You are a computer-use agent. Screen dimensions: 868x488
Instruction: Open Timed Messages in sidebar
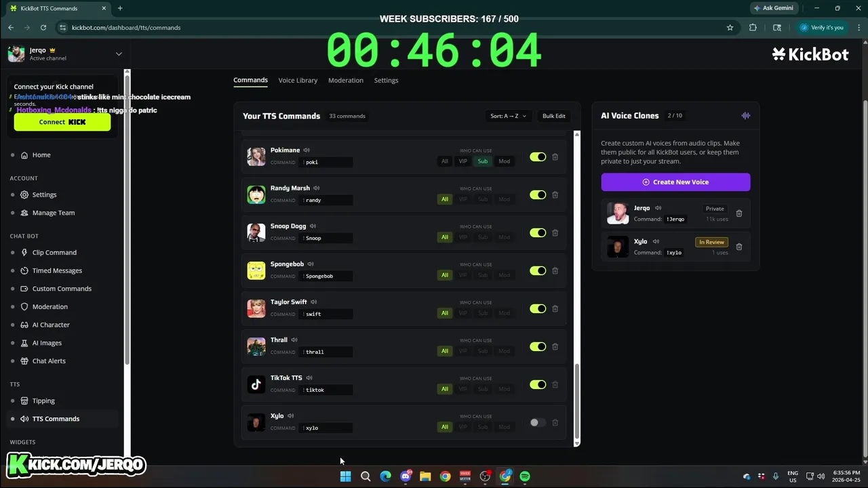click(x=57, y=271)
